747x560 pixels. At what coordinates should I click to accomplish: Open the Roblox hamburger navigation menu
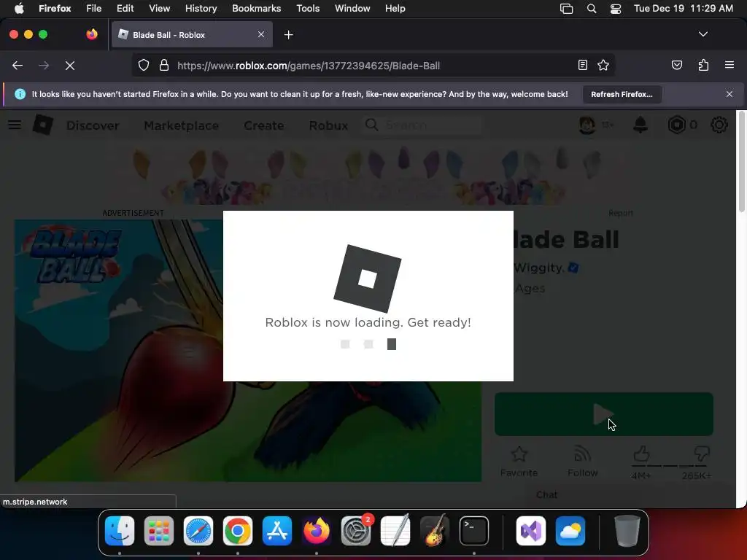coord(15,125)
